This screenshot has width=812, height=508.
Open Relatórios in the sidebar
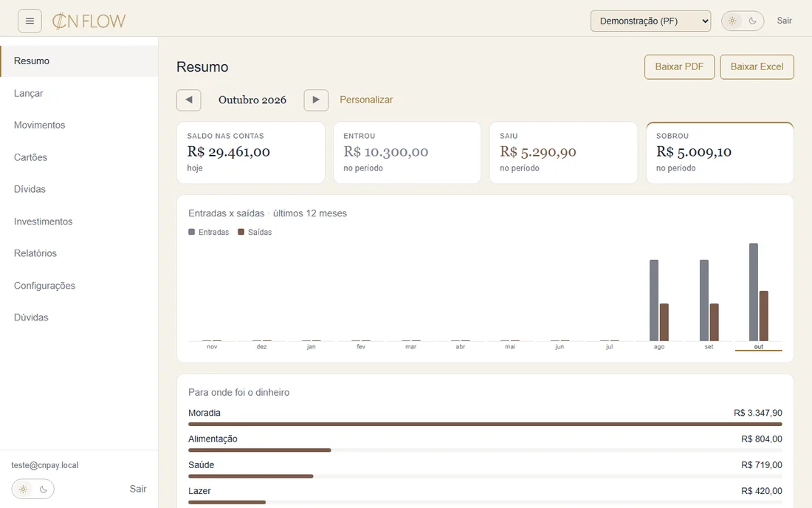tap(79, 253)
